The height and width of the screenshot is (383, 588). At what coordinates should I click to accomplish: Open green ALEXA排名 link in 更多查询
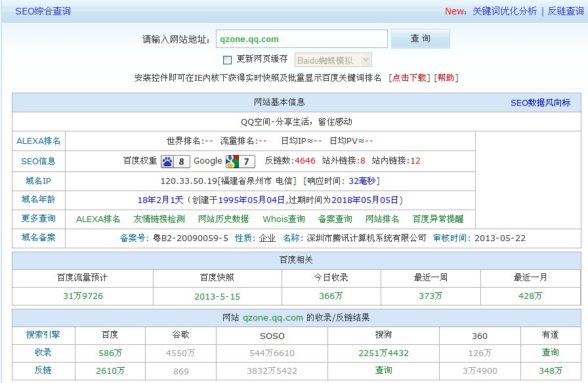tap(98, 219)
